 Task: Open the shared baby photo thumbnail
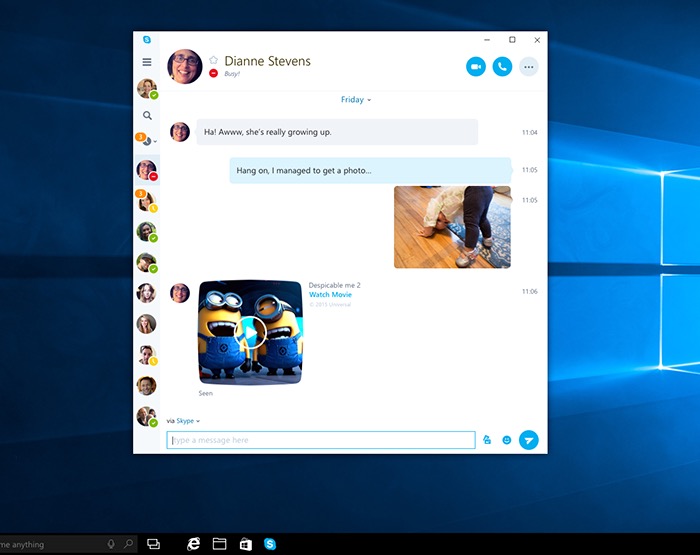(452, 227)
